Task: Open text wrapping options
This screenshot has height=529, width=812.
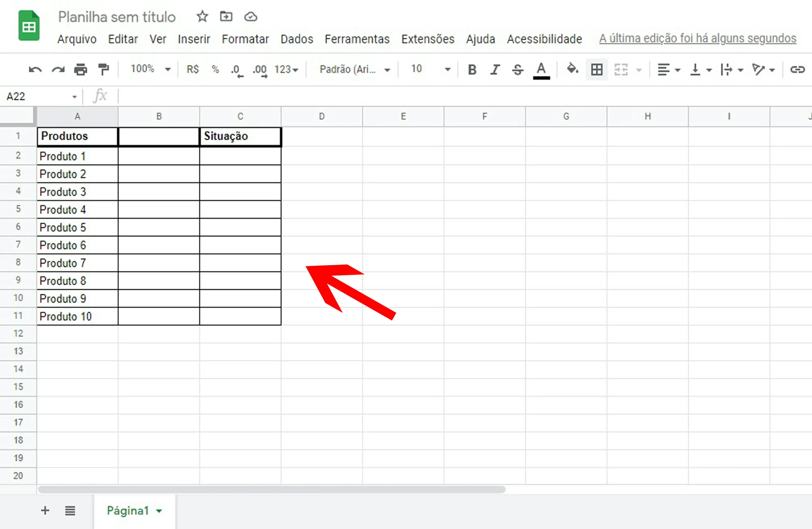Action: (732, 70)
